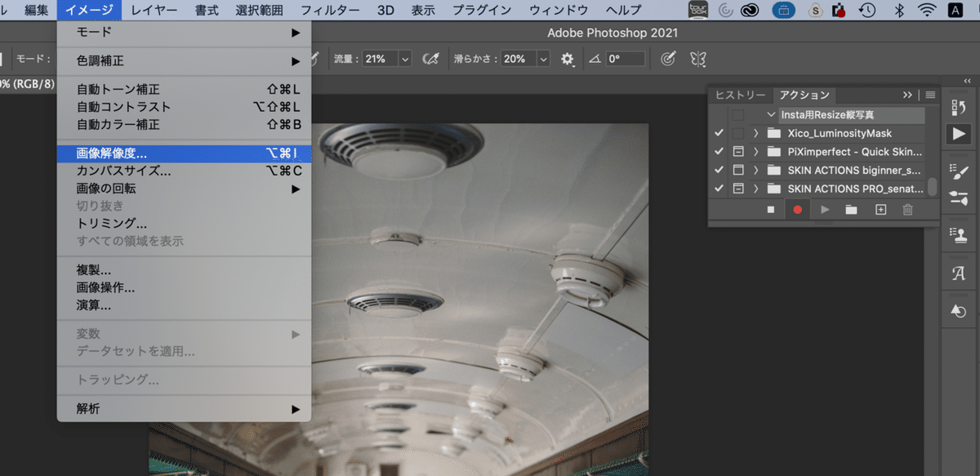Open symmetry options butterfly icon
Screen dimensions: 980x476
pos(698,59)
